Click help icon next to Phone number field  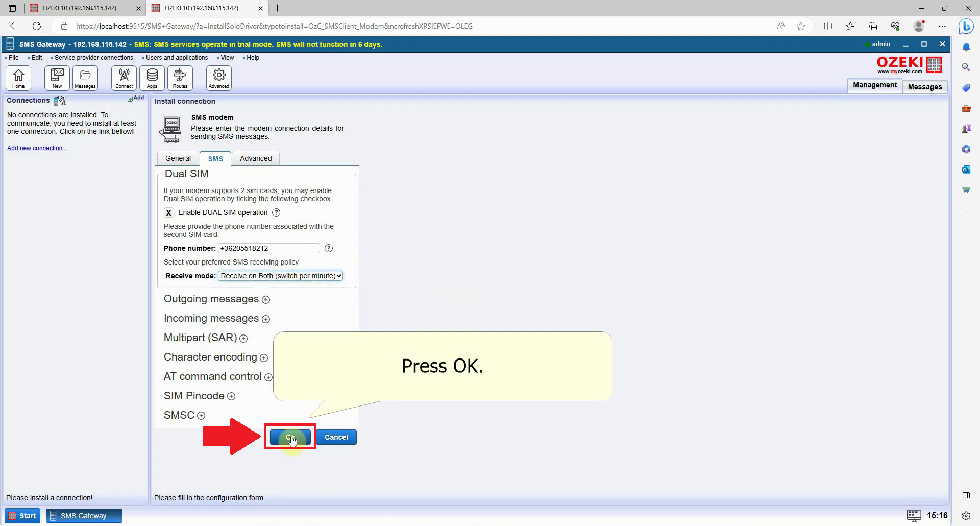(x=329, y=248)
